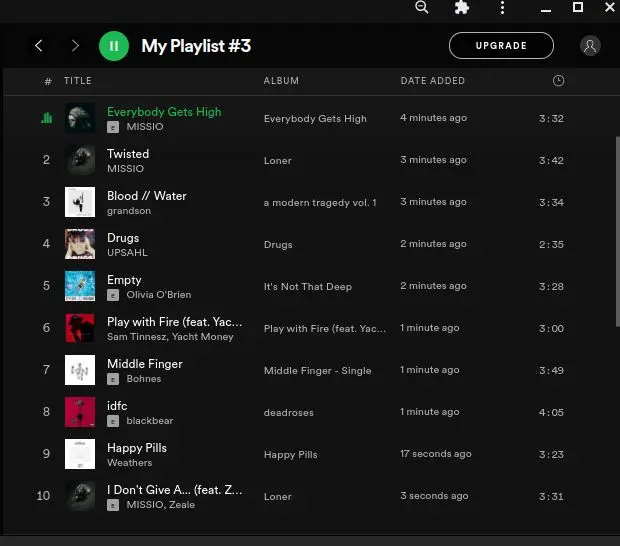This screenshot has height=546, width=620.
Task: Select I Don't Give A... track title
Action: (x=174, y=490)
